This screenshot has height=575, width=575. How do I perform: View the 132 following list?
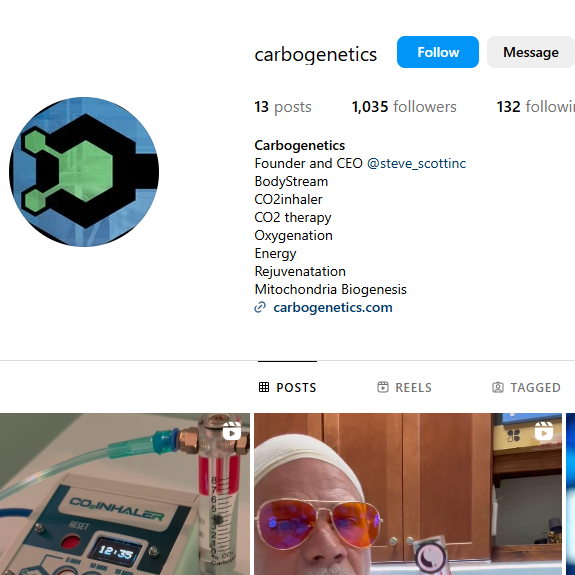click(535, 107)
